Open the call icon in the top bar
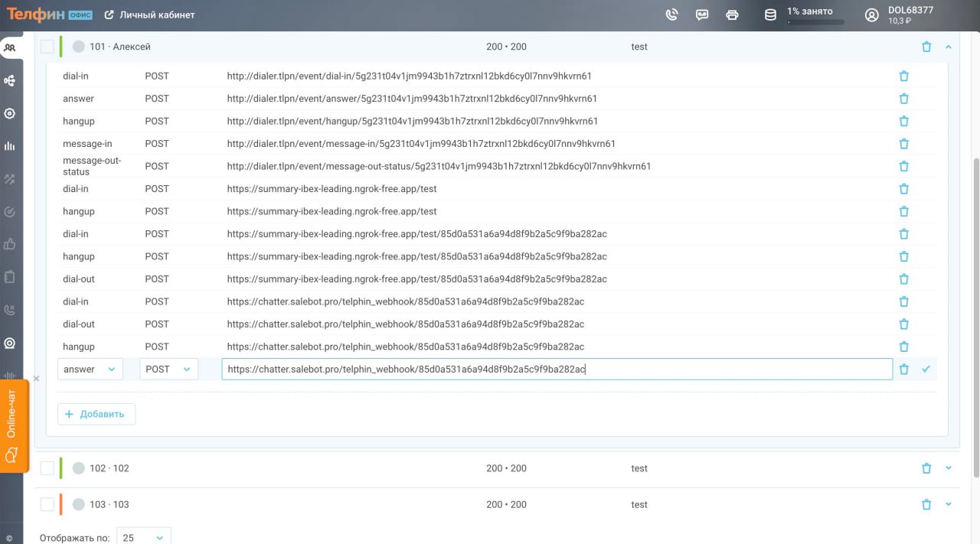 pyautogui.click(x=671, y=15)
